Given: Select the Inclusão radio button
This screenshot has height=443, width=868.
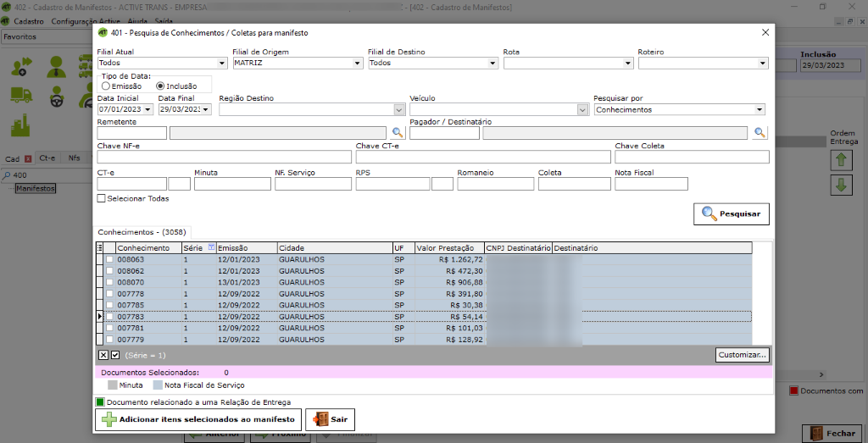Looking at the screenshot, I should 160,86.
